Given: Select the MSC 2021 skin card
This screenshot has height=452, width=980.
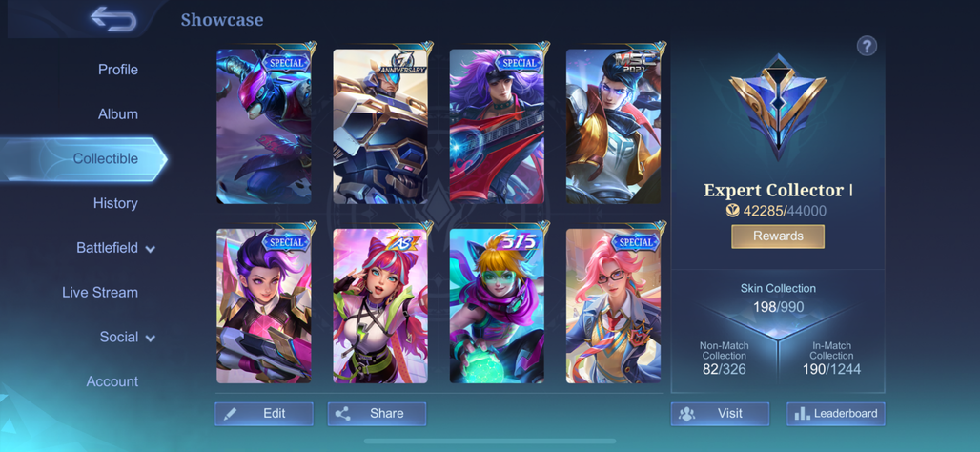Looking at the screenshot, I should [x=614, y=126].
